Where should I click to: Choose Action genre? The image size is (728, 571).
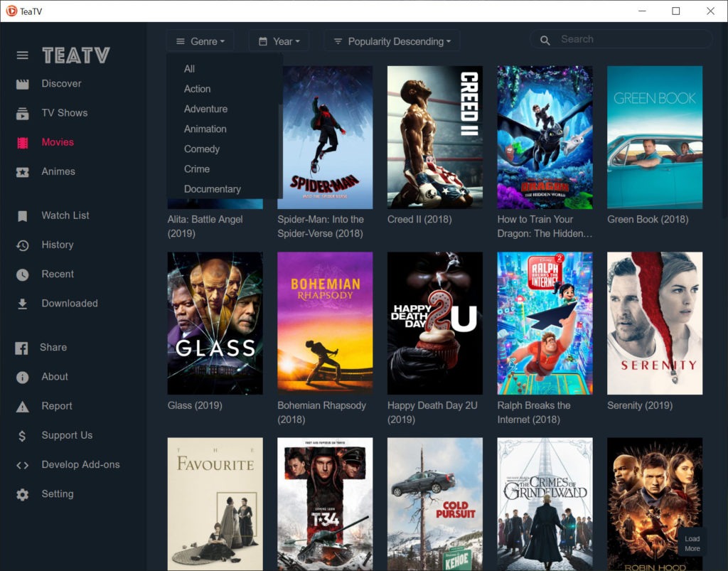198,89
